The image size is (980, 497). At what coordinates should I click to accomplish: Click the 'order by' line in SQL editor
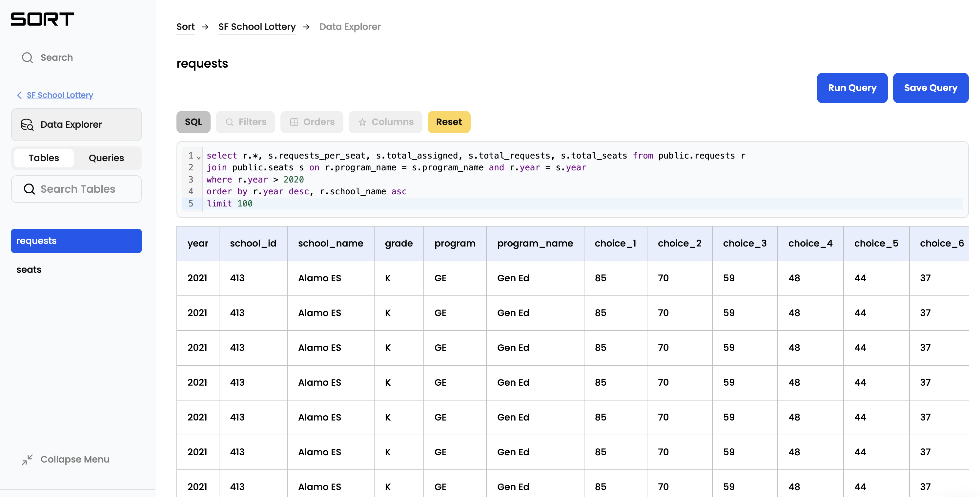point(306,191)
